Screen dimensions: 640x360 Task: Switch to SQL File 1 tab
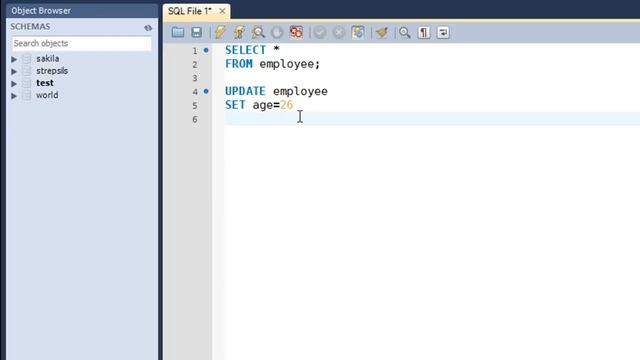(190, 11)
